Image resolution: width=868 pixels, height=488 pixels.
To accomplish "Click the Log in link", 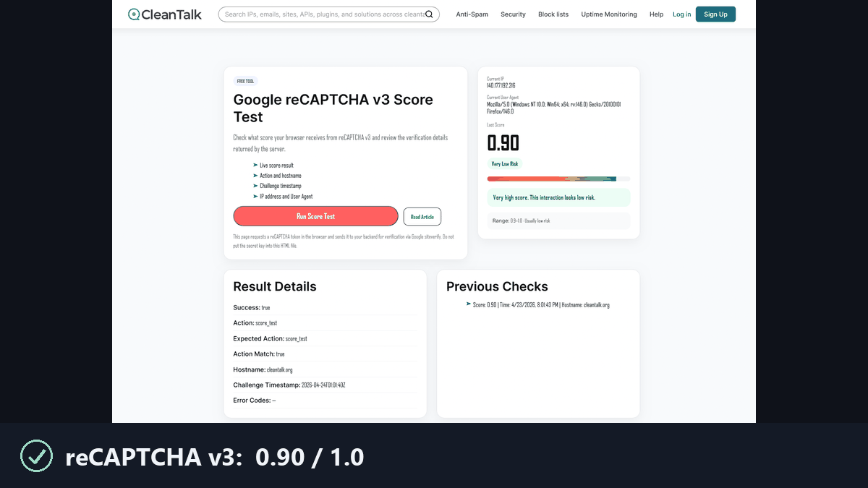I will (x=681, y=14).
